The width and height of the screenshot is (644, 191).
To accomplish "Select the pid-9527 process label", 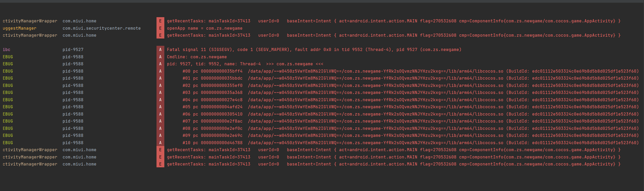I will (x=73, y=50).
